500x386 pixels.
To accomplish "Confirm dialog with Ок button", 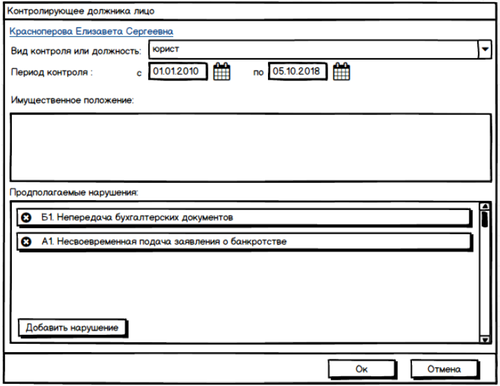I will (362, 369).
